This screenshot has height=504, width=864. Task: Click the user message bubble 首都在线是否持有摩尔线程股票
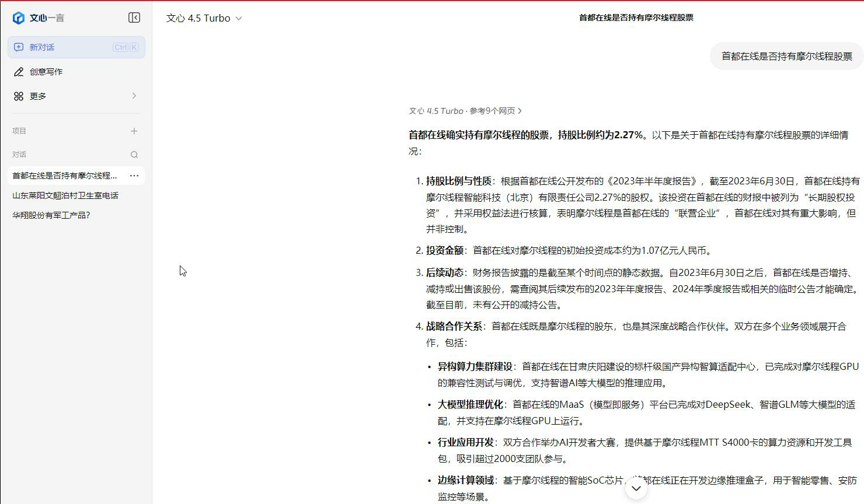pos(787,57)
